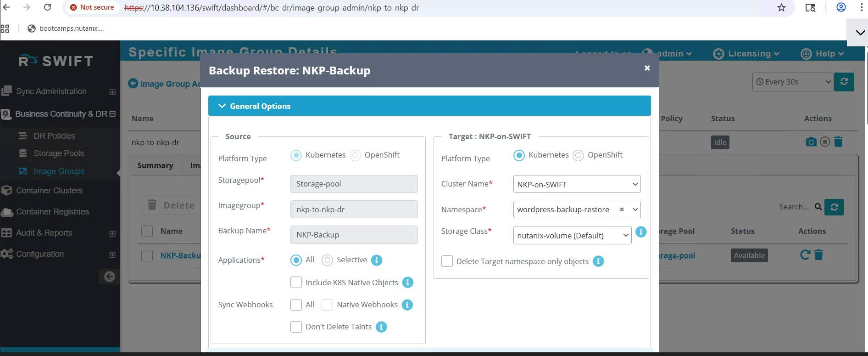This screenshot has height=356, width=868.
Task: Collapse the sidebar with arrow button
Action: click(x=109, y=277)
